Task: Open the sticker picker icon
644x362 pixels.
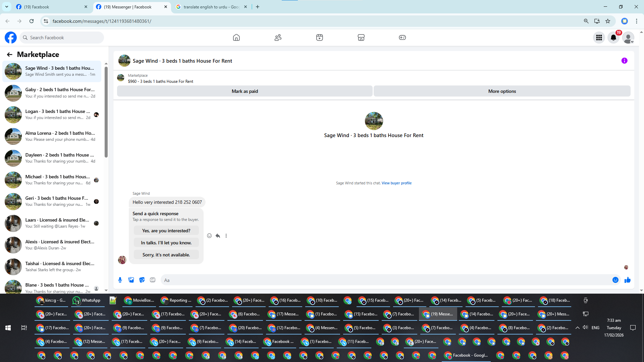Action: pos(142,280)
